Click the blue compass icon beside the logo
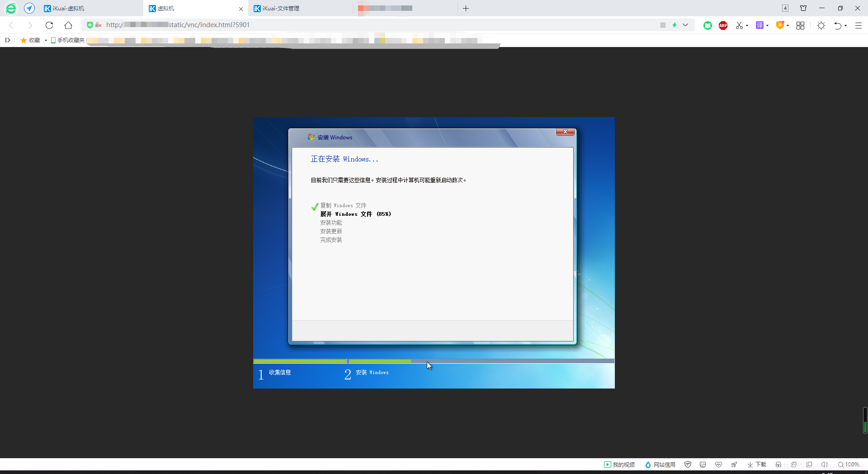The width and height of the screenshot is (868, 474). [x=29, y=8]
